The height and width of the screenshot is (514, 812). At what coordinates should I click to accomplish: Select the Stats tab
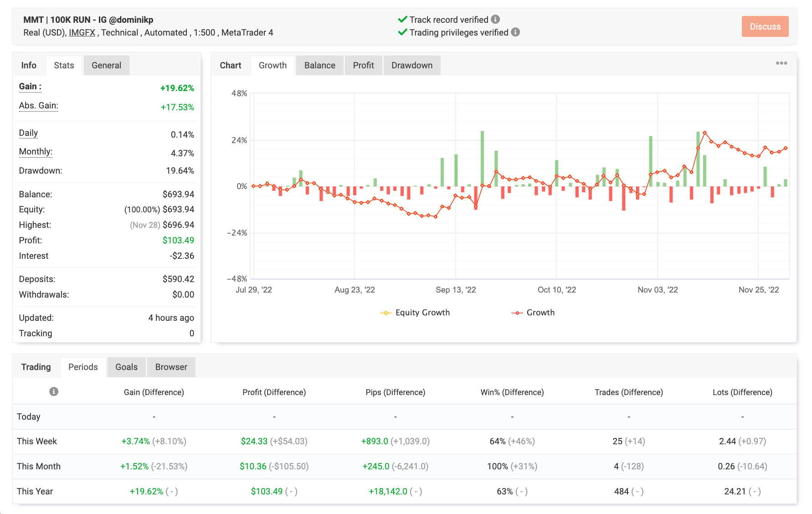coord(64,65)
